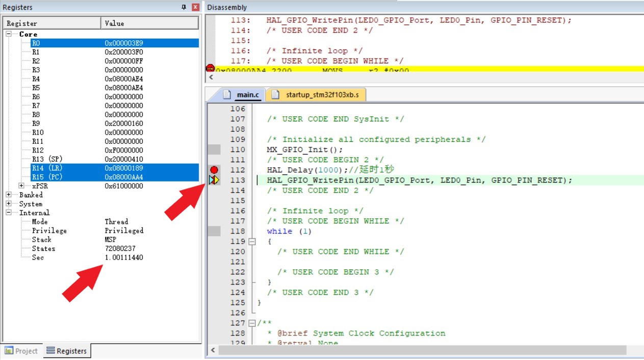Select register R5 row
Screen dimensions: 644x360
click(x=115, y=88)
